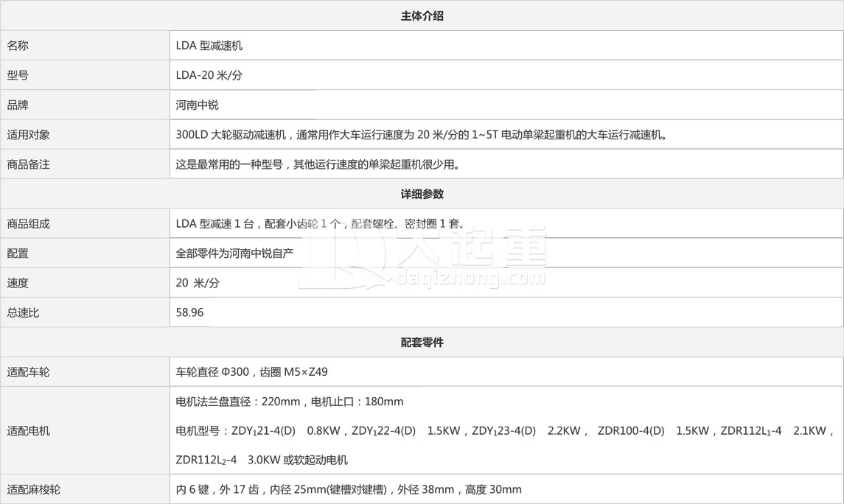Select the 主体介绍 section header
This screenshot has width=844, height=504.
click(422, 16)
